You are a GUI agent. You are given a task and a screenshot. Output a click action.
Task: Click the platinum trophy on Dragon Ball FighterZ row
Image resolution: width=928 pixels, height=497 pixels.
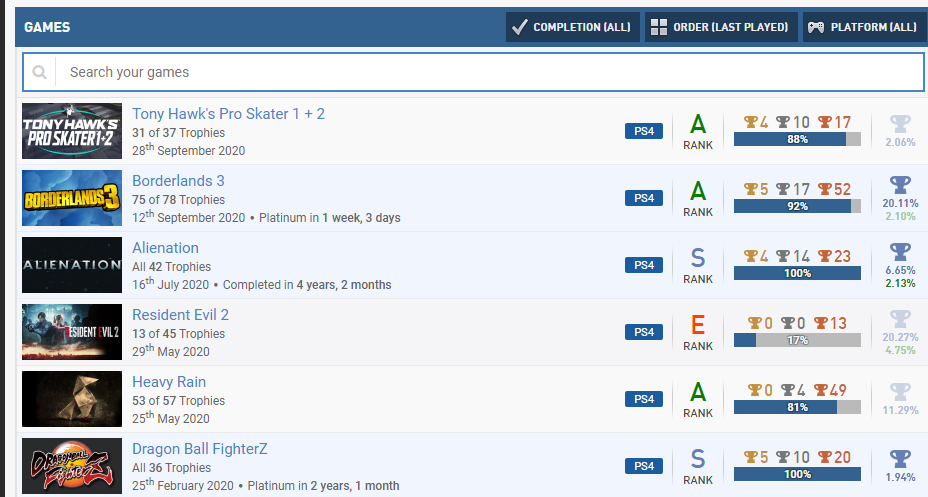pyautogui.click(x=900, y=458)
